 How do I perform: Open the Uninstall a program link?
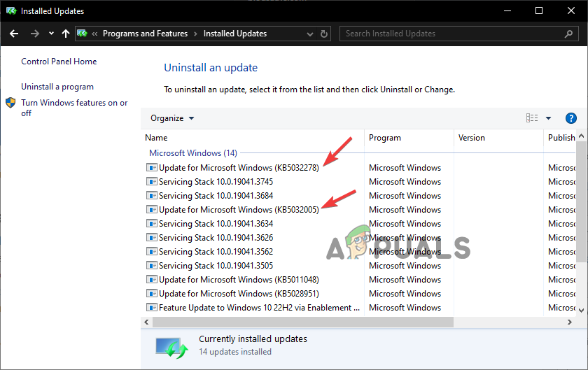coord(57,87)
